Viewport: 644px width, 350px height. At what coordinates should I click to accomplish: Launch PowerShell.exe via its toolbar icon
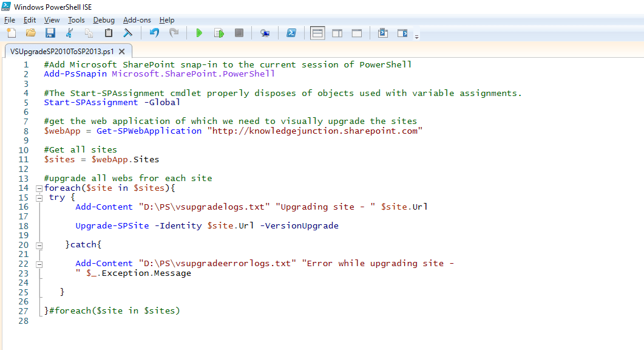291,33
